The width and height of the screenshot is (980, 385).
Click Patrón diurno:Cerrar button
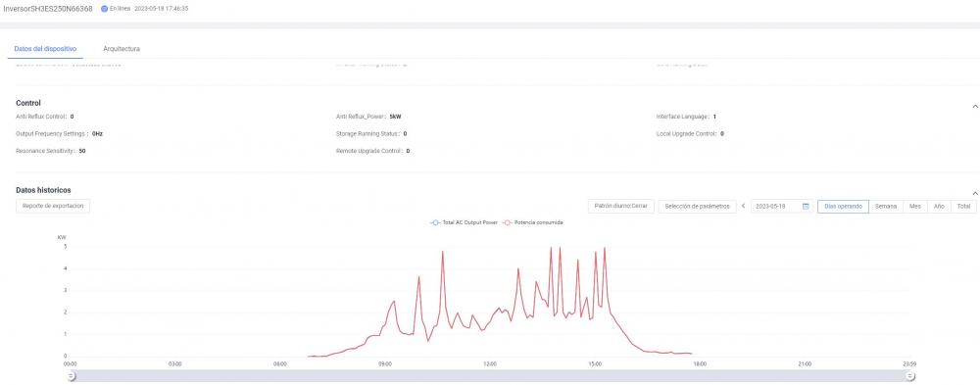pyautogui.click(x=620, y=207)
